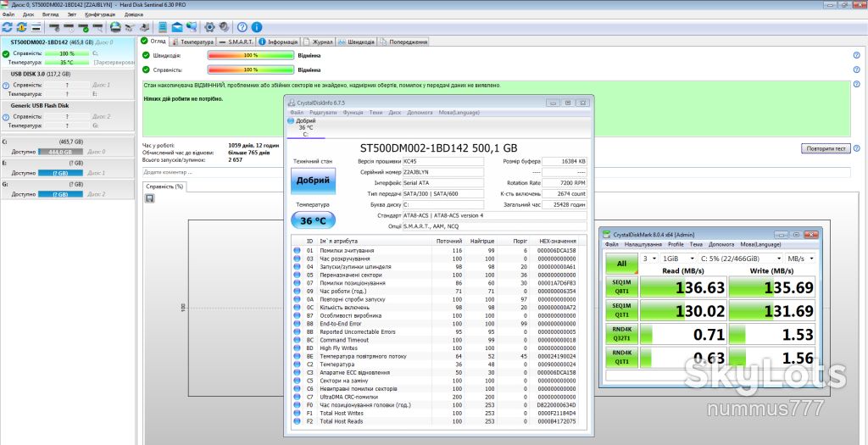The height and width of the screenshot is (445, 868).
Task: Open Profile menu in CrystalDiskMark
Action: [x=676, y=244]
